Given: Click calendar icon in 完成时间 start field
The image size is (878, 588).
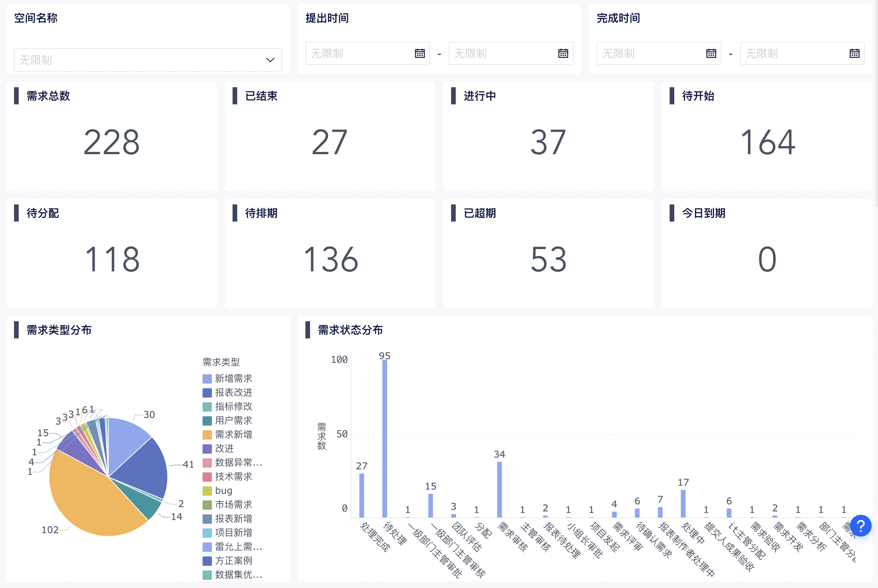Looking at the screenshot, I should point(711,53).
